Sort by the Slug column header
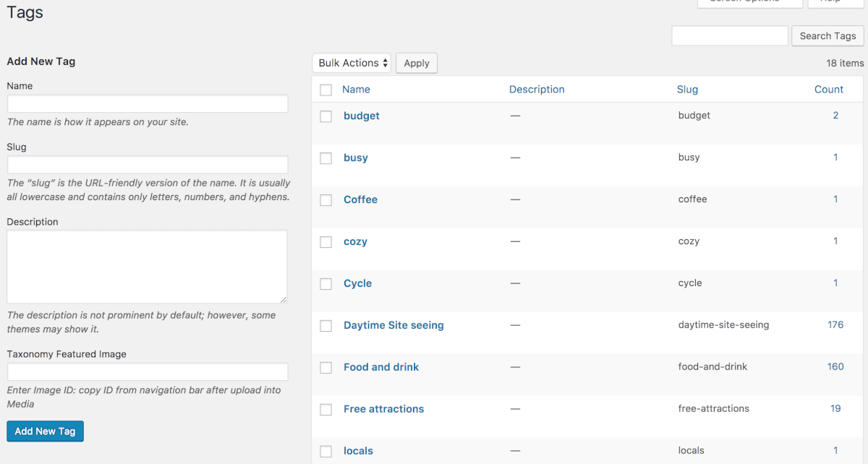This screenshot has width=868, height=464. pyautogui.click(x=687, y=90)
